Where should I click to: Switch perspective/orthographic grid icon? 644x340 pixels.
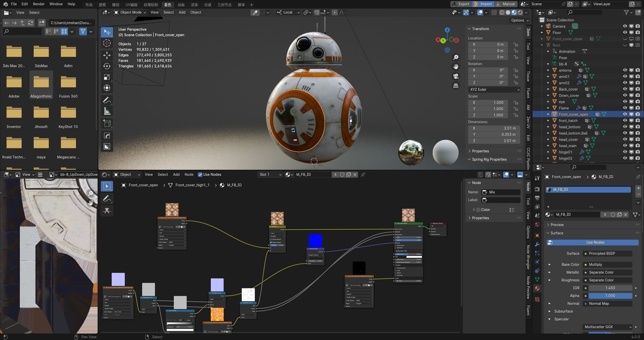click(456, 86)
